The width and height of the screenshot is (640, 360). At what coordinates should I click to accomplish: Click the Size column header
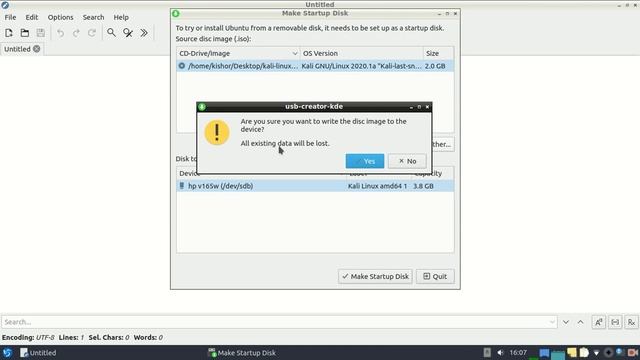[x=438, y=53]
